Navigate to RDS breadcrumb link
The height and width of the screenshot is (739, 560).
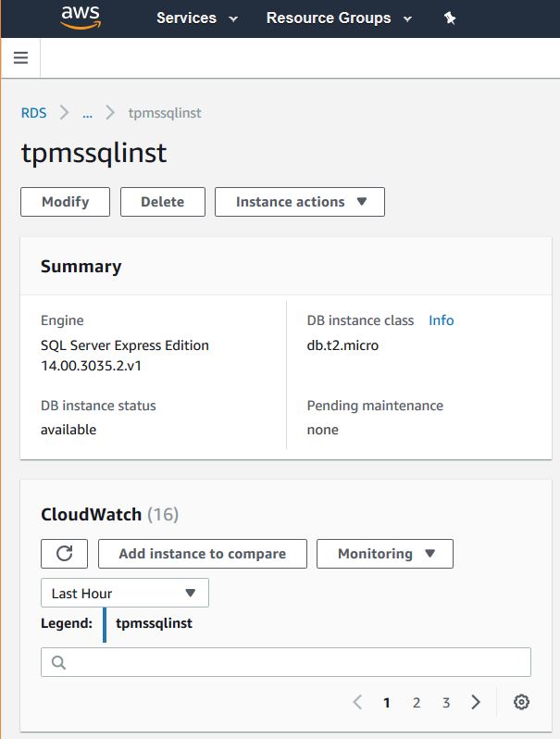[x=33, y=113]
